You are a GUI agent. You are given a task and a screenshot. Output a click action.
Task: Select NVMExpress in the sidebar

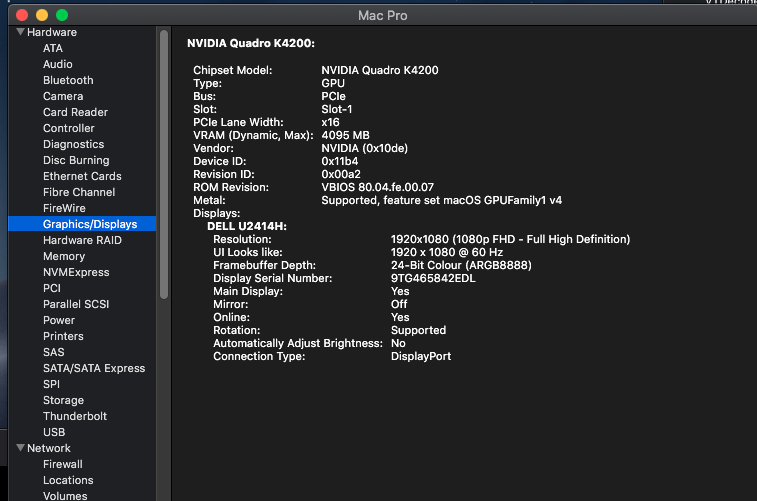[76, 272]
